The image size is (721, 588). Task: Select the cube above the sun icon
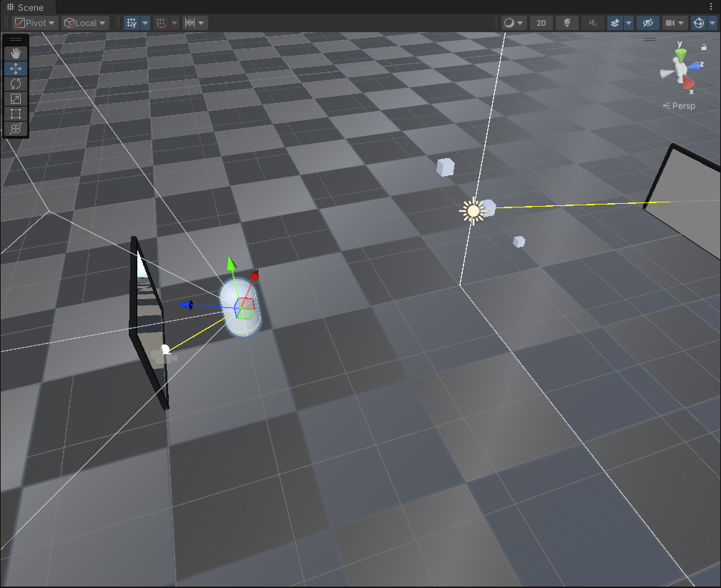(445, 167)
